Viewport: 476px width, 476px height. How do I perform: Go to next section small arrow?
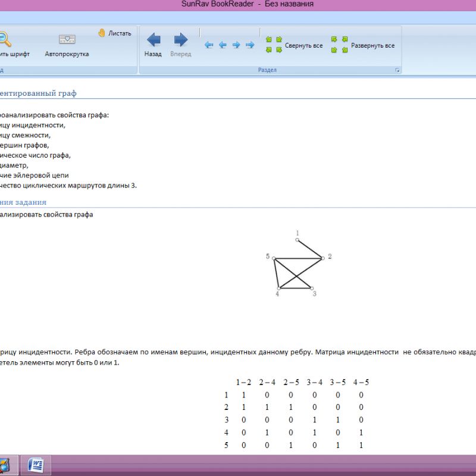[236, 45]
